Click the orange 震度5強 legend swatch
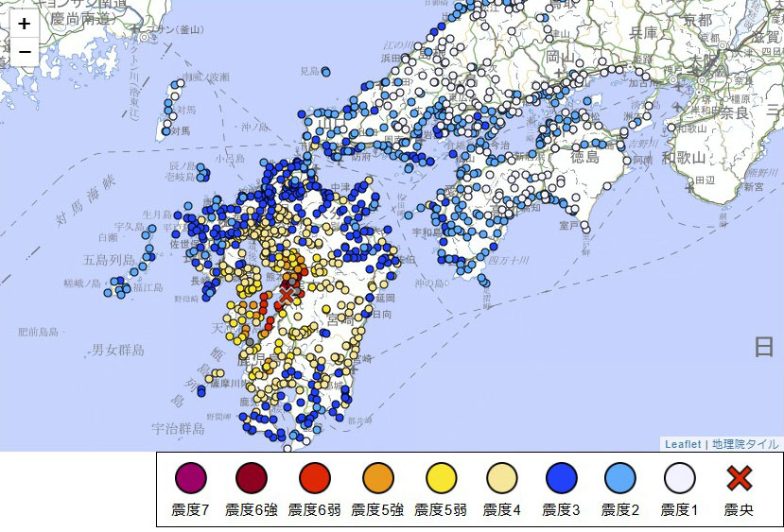 point(378,478)
